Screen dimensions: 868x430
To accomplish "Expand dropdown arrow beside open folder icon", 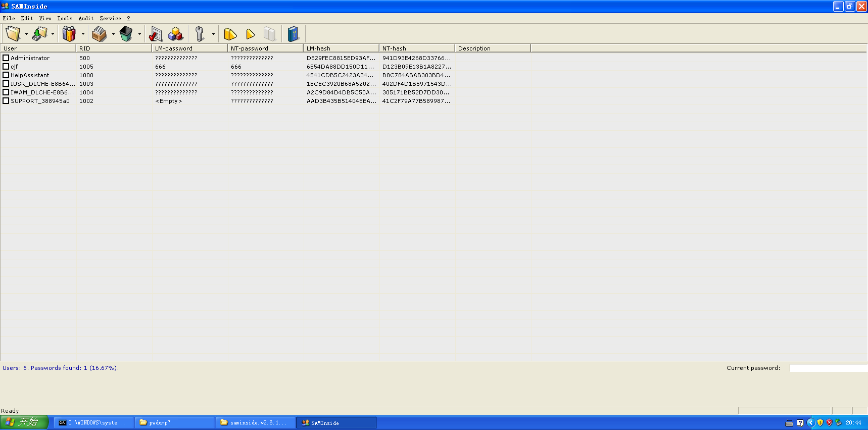I will [x=26, y=34].
